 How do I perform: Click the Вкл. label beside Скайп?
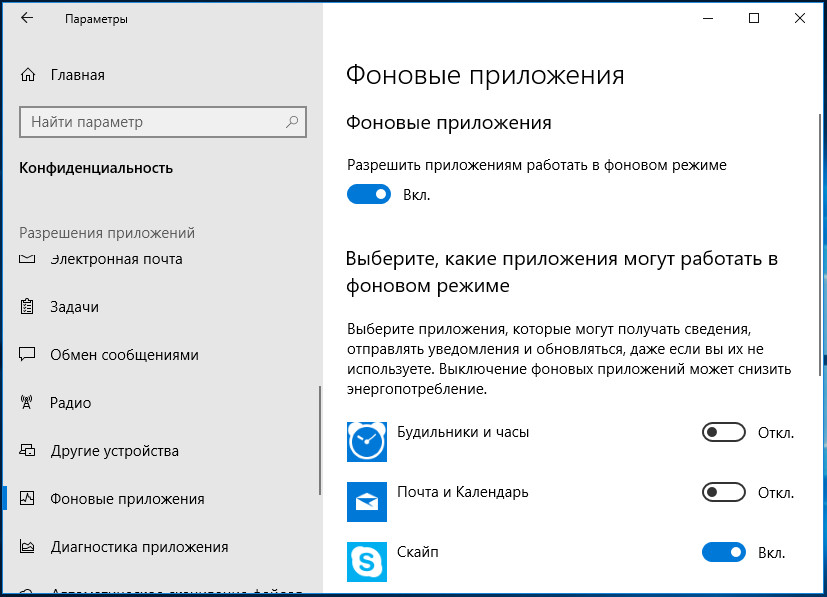click(772, 553)
